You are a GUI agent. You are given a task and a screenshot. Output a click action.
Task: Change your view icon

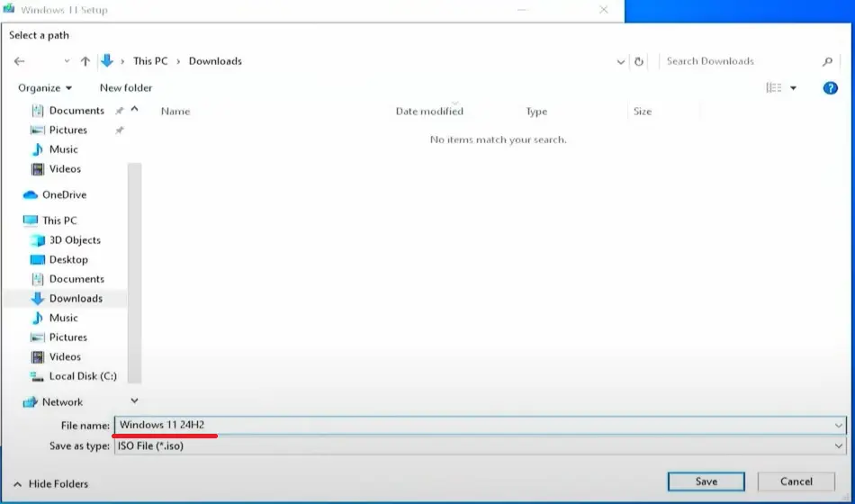(x=774, y=88)
